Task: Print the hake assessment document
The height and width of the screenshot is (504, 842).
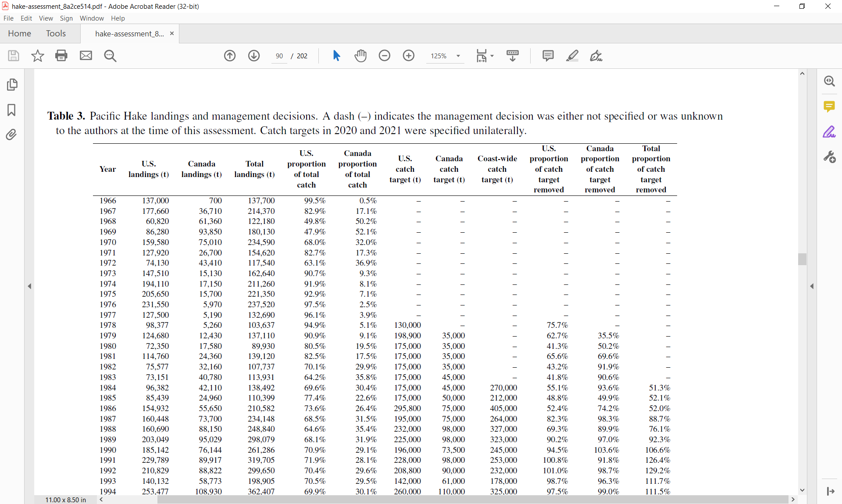Action: (x=61, y=56)
